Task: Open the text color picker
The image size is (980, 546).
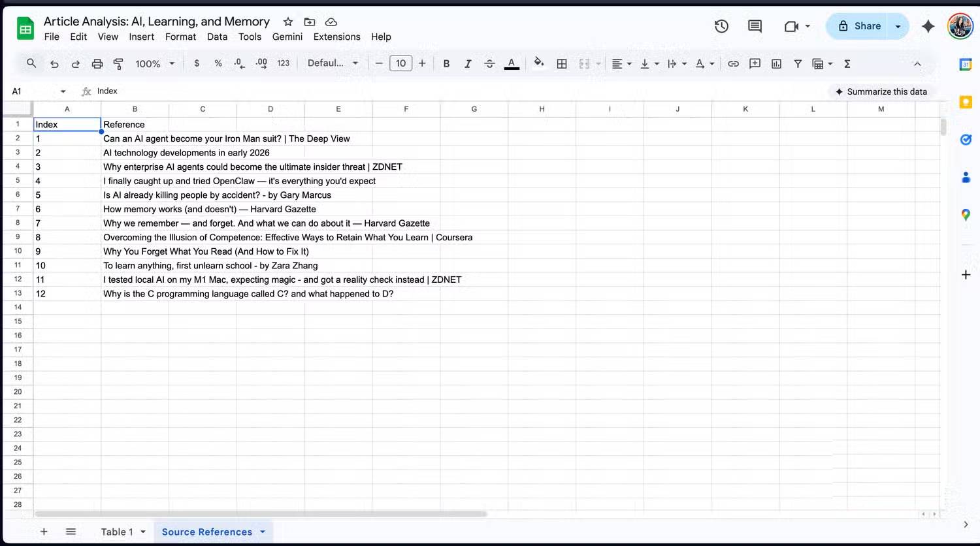Action: tap(512, 63)
